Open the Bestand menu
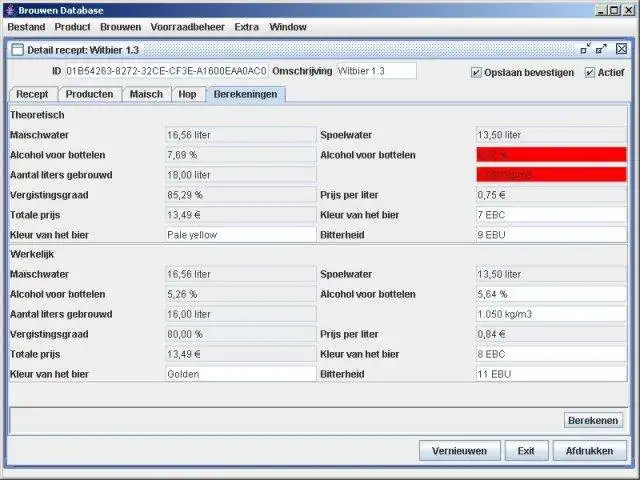Image resolution: width=640 pixels, height=480 pixels. coord(26,27)
